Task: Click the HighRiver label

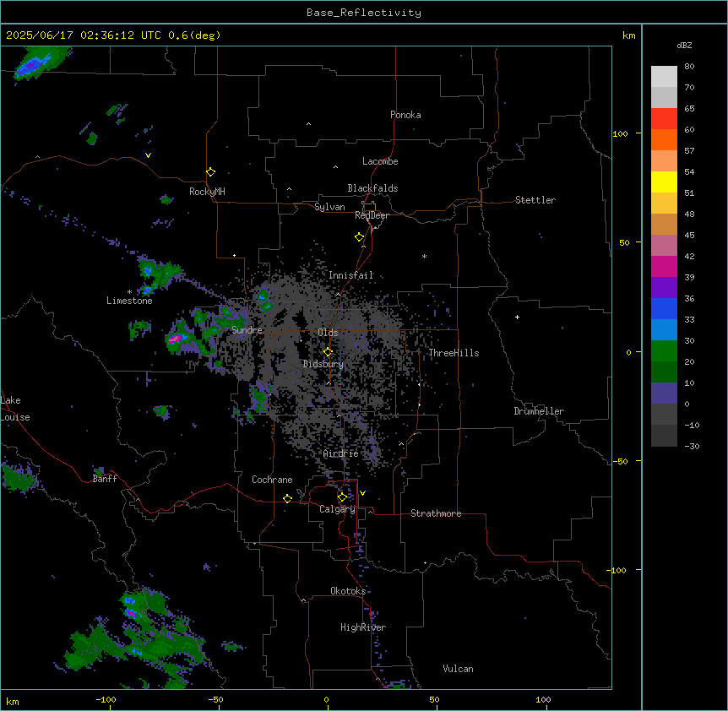Action: [x=363, y=627]
